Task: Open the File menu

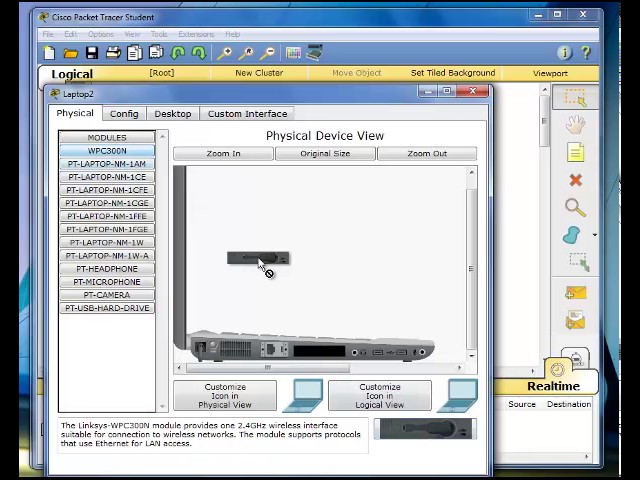Action: coord(48,34)
